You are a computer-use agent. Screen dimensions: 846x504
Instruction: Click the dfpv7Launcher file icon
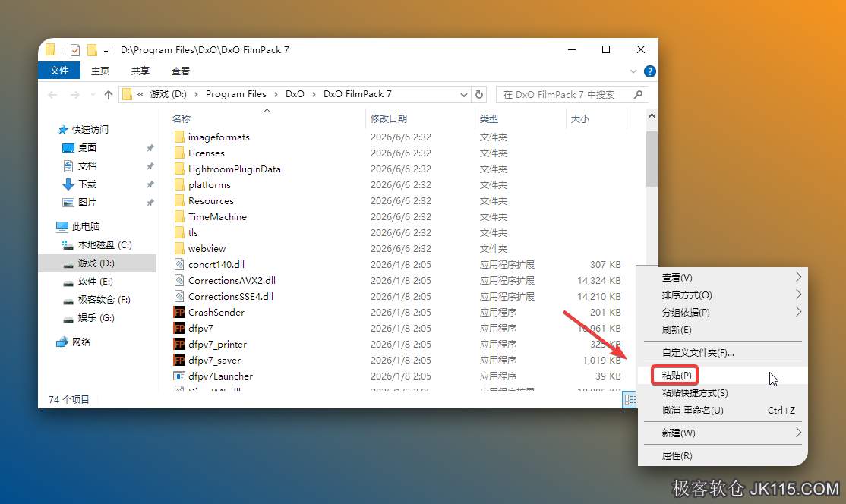tap(179, 376)
